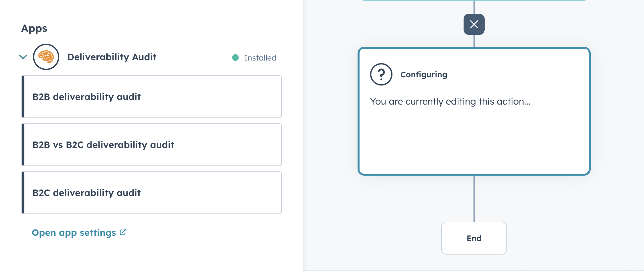Click the Deliverability Audit brain app icon

(x=46, y=57)
